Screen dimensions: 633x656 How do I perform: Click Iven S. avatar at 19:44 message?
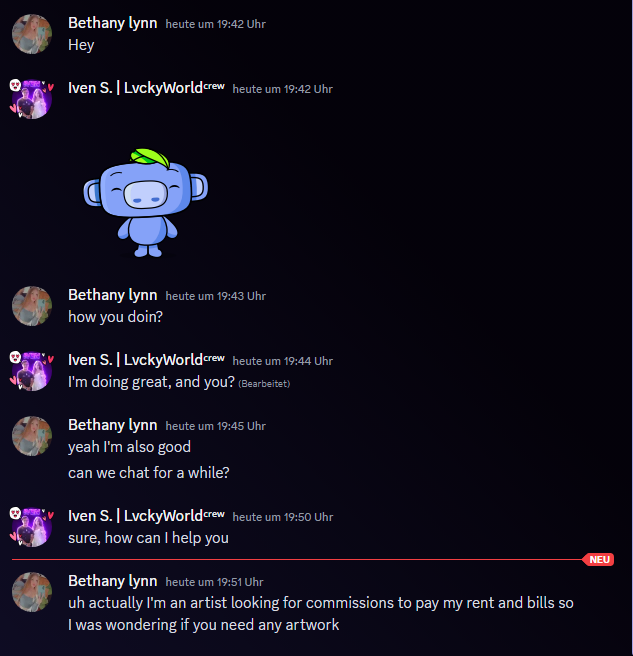click(x=32, y=371)
